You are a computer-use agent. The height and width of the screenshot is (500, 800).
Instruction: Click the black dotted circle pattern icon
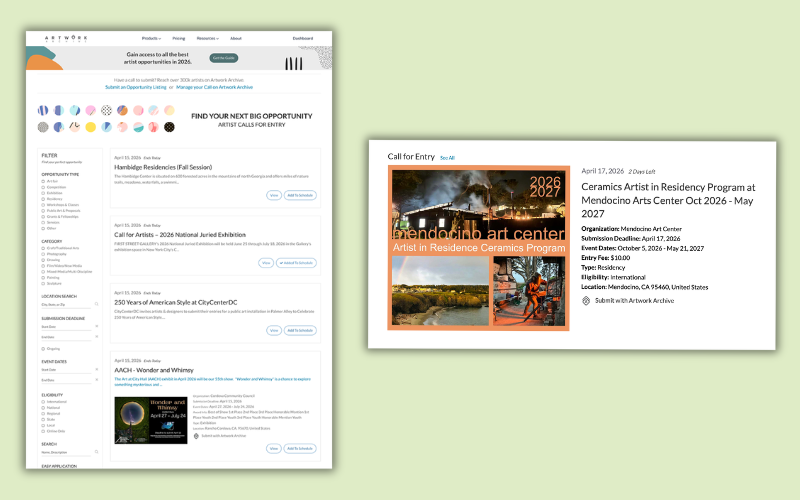(169, 127)
